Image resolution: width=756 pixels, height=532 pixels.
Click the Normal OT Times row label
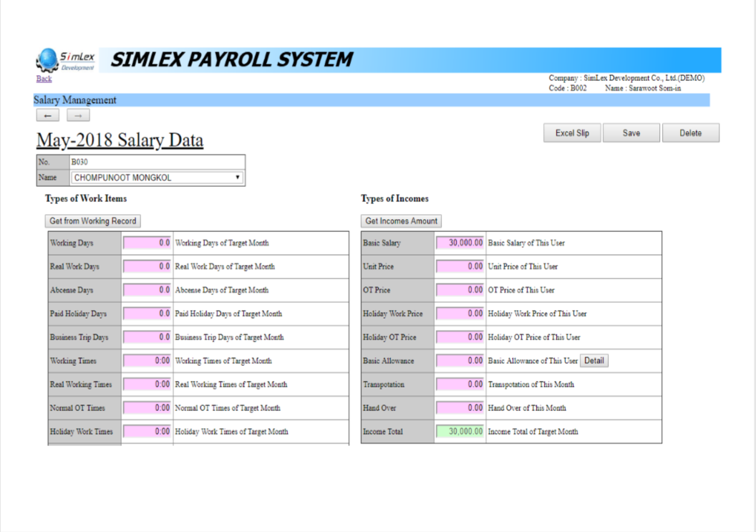pyautogui.click(x=77, y=408)
